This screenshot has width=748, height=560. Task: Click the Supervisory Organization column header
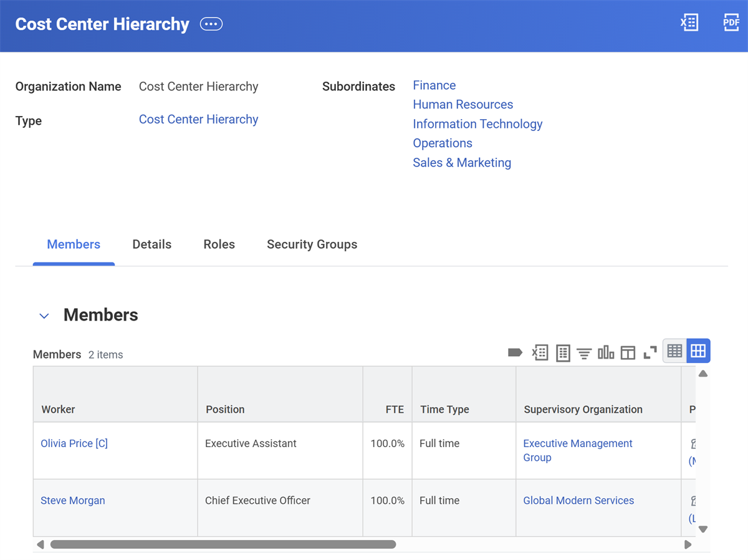(x=598, y=395)
